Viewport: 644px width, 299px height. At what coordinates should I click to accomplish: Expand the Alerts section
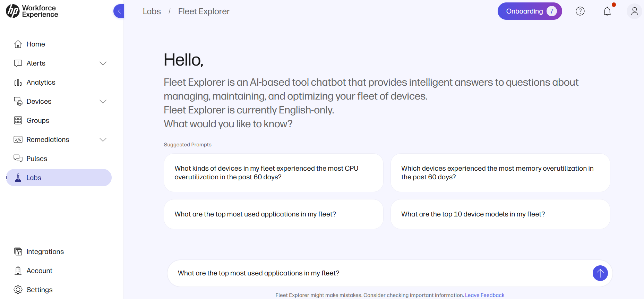[103, 63]
